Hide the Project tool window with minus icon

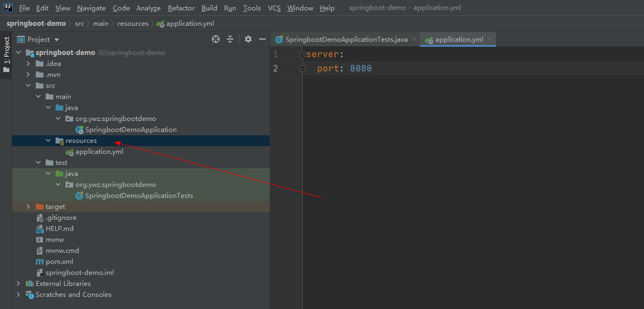pyautogui.click(x=263, y=40)
